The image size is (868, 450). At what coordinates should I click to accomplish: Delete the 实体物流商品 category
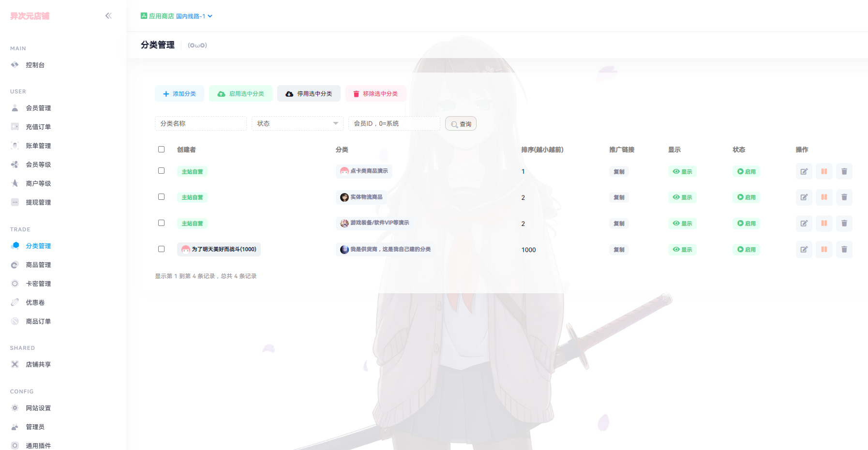click(x=844, y=197)
